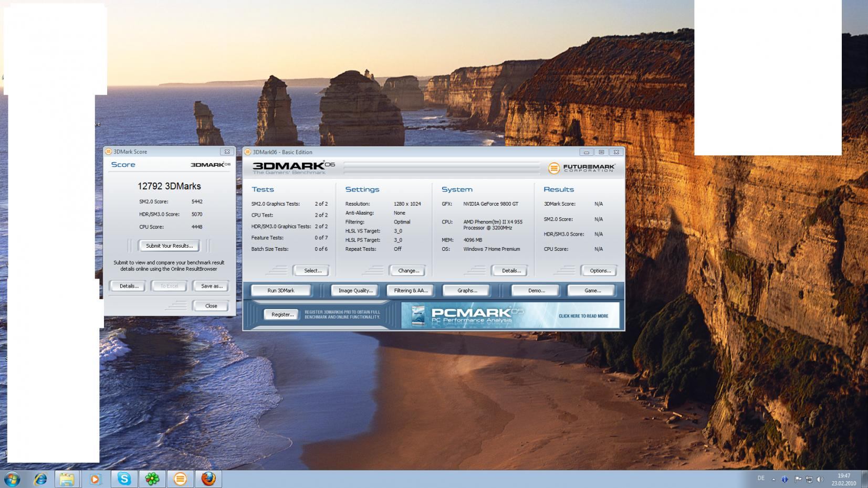Image resolution: width=868 pixels, height=488 pixels.
Task: Click the Game button
Action: [x=592, y=291]
